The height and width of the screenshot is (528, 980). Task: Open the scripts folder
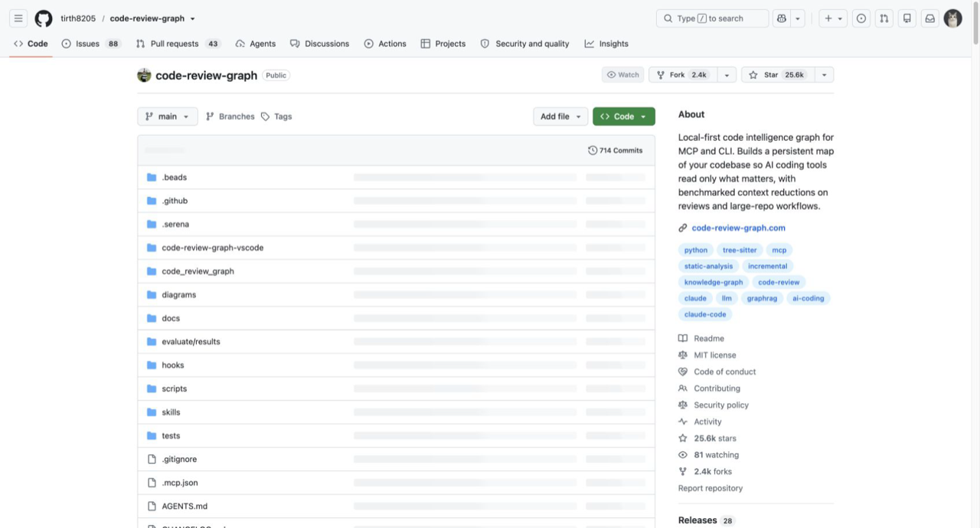(x=174, y=389)
